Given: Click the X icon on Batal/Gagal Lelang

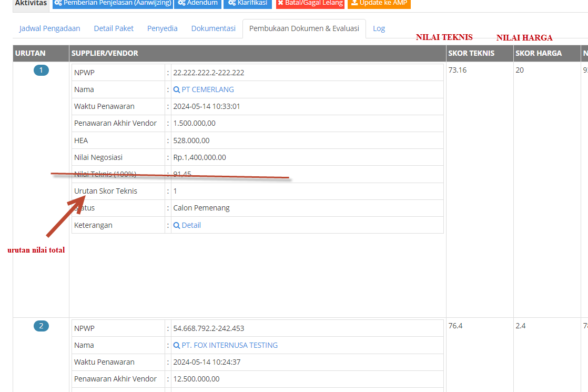Looking at the screenshot, I should (x=281, y=3).
